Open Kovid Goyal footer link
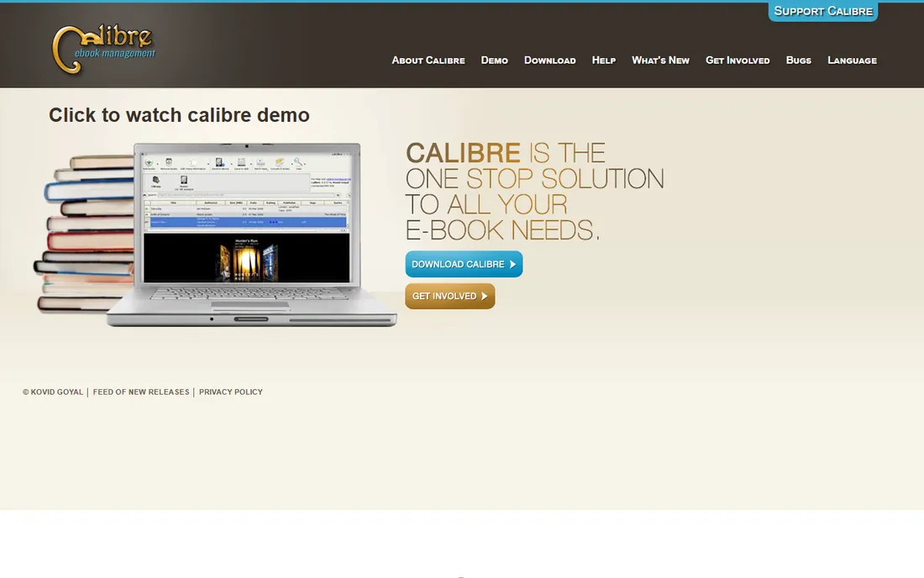The width and height of the screenshot is (924, 578). point(53,391)
